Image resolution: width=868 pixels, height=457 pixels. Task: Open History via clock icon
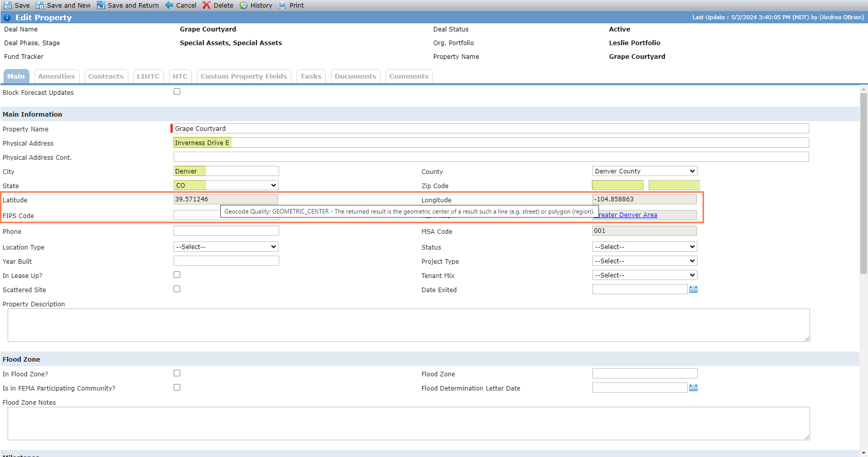pyautogui.click(x=244, y=5)
